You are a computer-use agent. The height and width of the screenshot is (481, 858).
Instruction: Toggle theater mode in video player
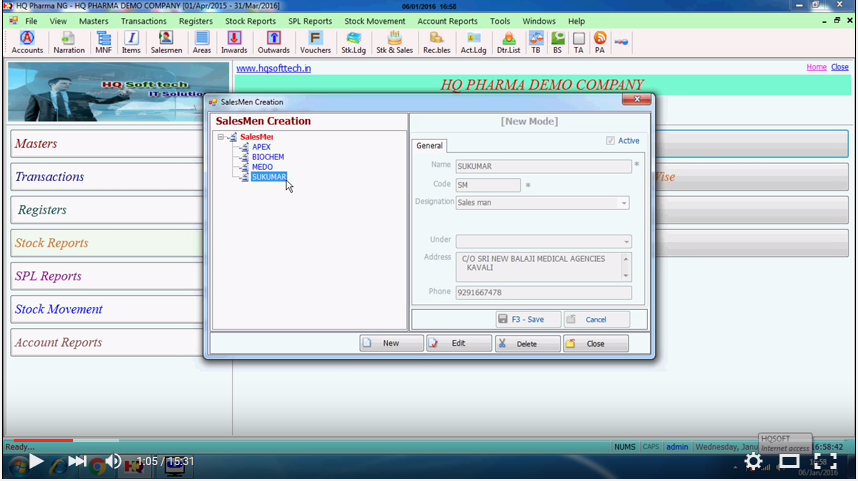point(789,461)
